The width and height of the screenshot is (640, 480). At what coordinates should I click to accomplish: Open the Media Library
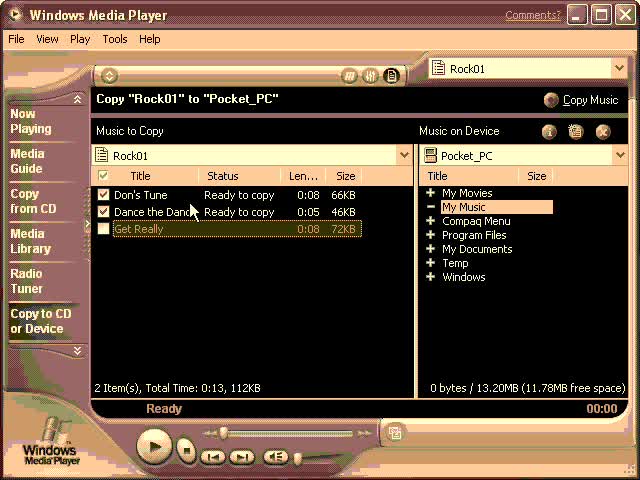coord(31,241)
